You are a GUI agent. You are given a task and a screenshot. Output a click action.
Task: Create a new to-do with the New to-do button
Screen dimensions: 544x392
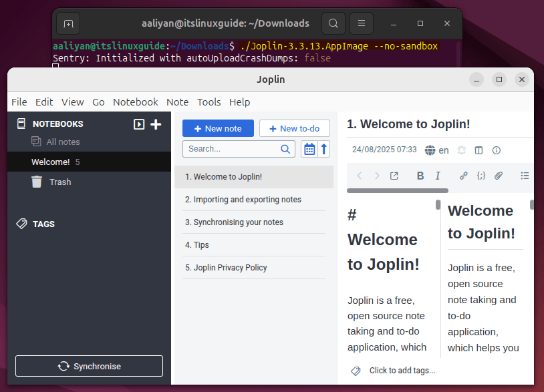point(294,128)
